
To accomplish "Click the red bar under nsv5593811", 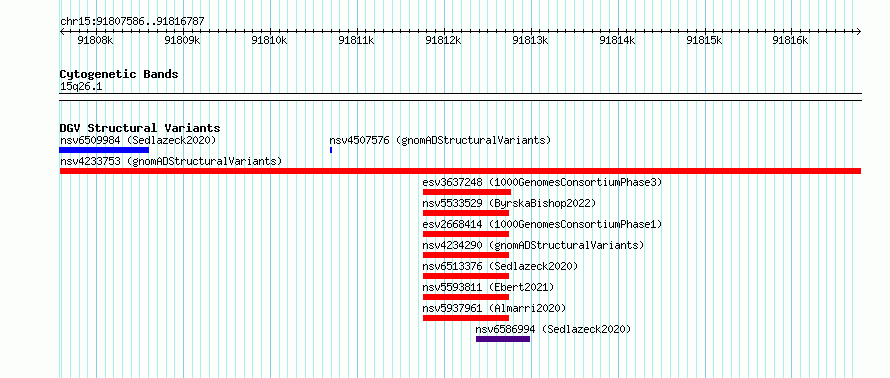I will (466, 297).
